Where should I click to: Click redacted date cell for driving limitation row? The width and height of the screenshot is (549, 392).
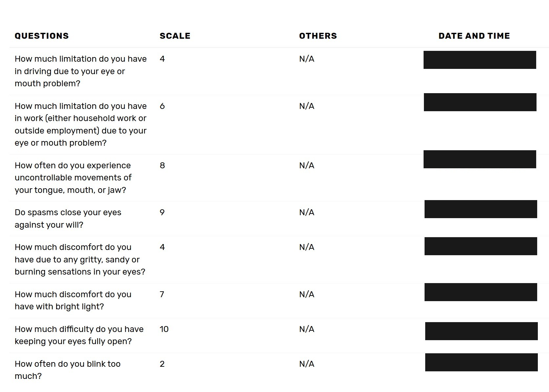click(x=480, y=60)
